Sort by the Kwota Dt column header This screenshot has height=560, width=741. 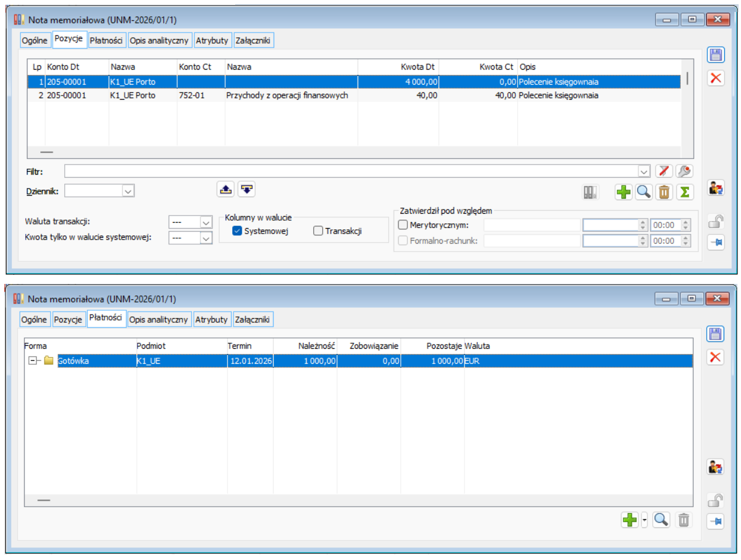click(398, 67)
